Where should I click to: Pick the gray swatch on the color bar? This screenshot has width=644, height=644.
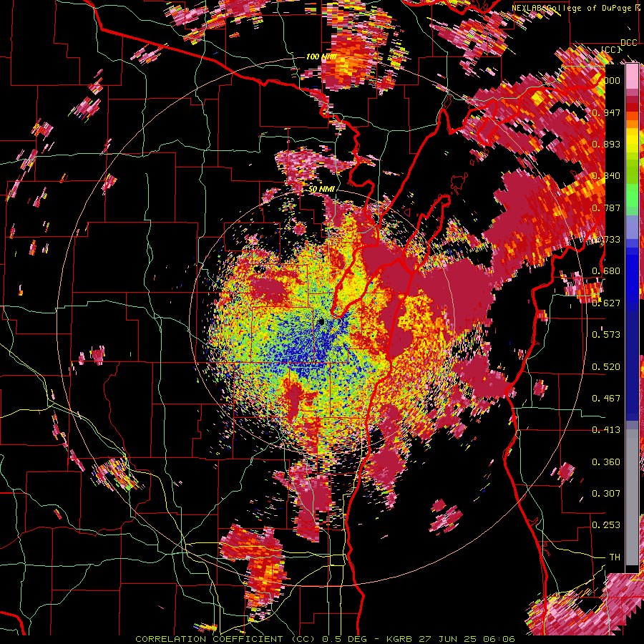[632, 497]
